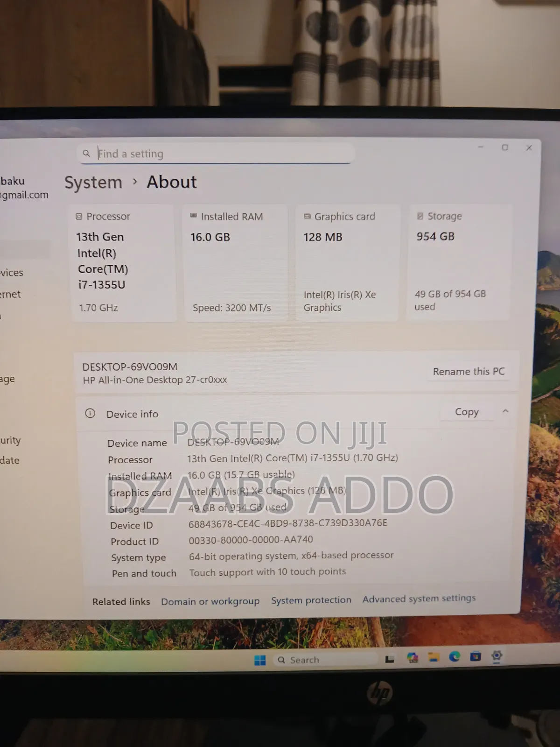Go back to System in breadcrumb

93,183
